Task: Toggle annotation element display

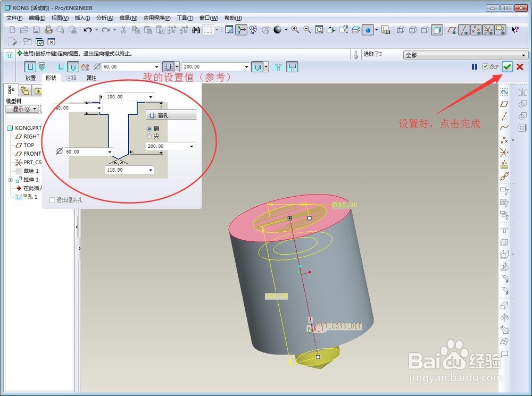Action: [501, 30]
